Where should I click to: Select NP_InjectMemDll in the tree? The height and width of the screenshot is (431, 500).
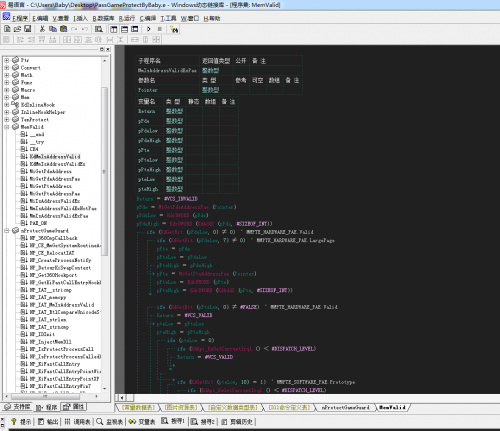(50, 342)
